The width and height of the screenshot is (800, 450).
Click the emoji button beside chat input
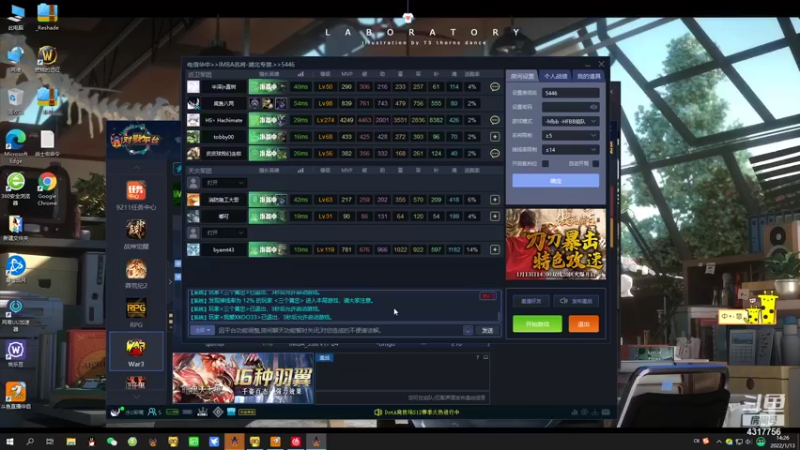click(467, 331)
